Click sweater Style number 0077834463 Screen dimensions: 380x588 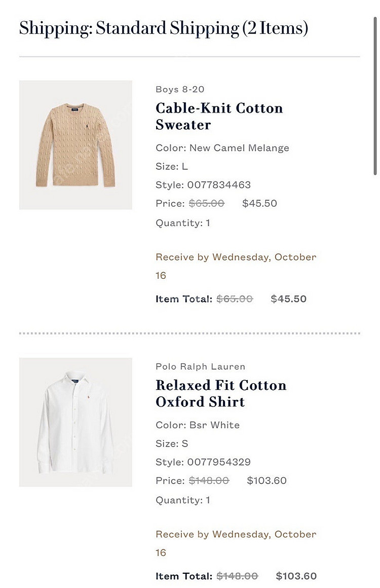point(219,185)
